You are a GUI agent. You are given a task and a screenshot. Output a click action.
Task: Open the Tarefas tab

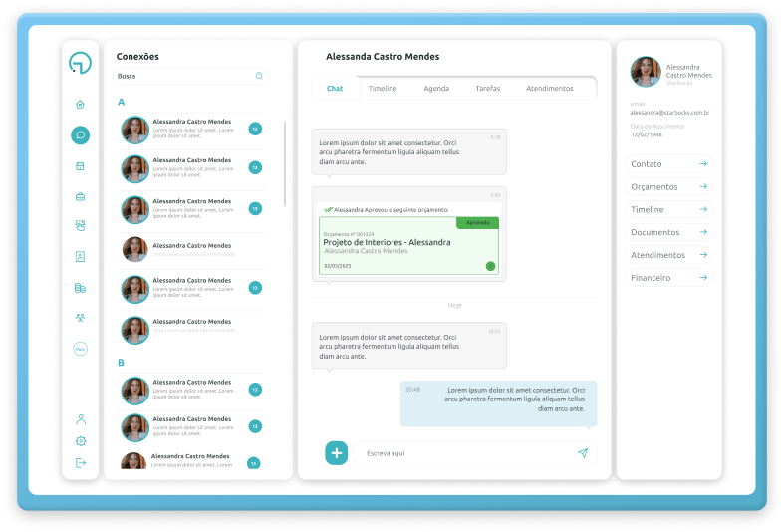[488, 89]
